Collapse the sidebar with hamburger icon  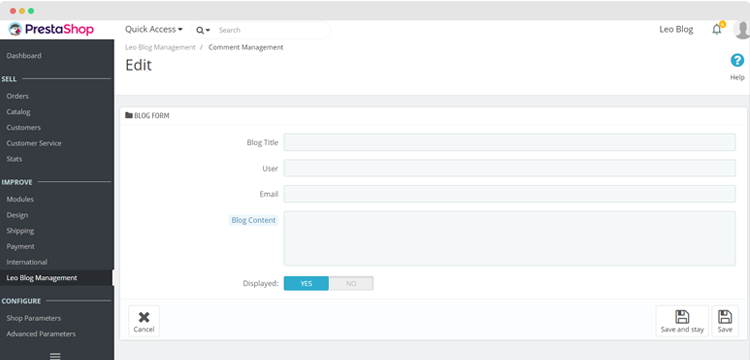[x=55, y=356]
